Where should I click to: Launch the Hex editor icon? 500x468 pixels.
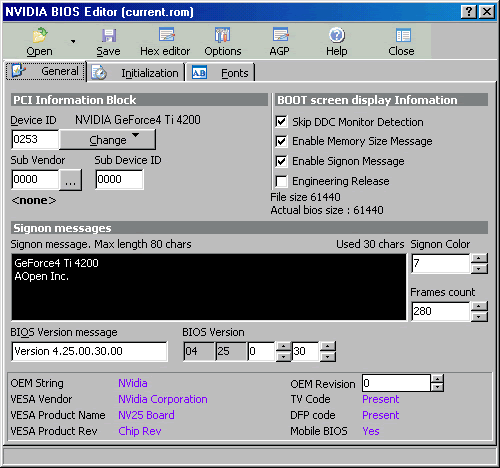[166, 35]
